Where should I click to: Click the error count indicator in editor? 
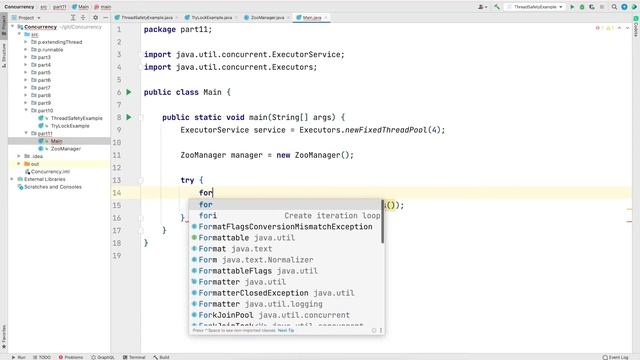(598, 28)
